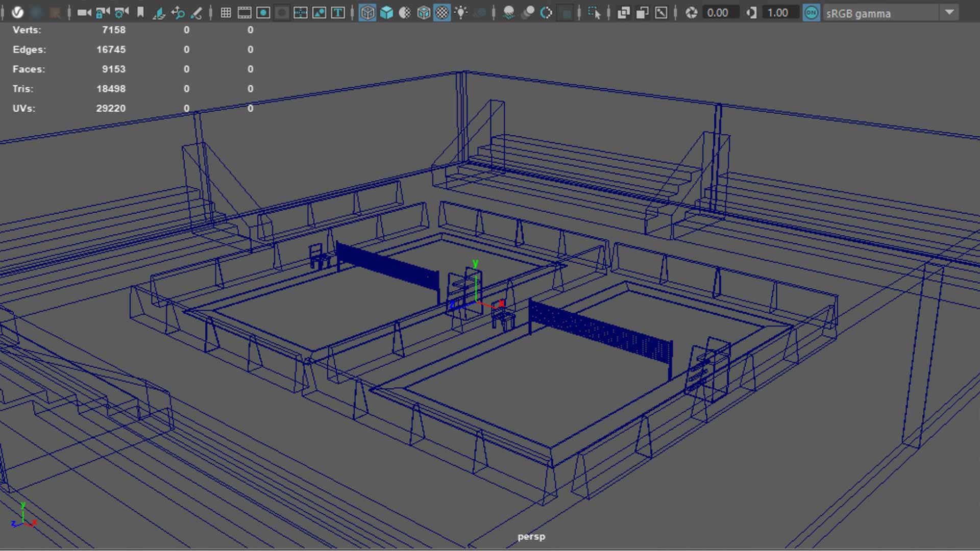980x551 pixels.
Task: Click the Isolate Select icon
Action: [594, 13]
